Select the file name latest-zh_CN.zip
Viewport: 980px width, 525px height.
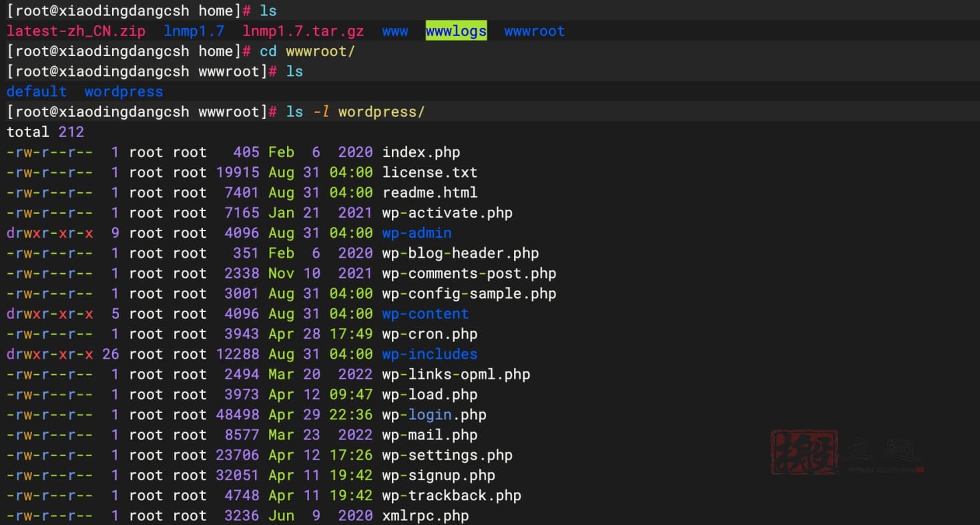(x=76, y=31)
